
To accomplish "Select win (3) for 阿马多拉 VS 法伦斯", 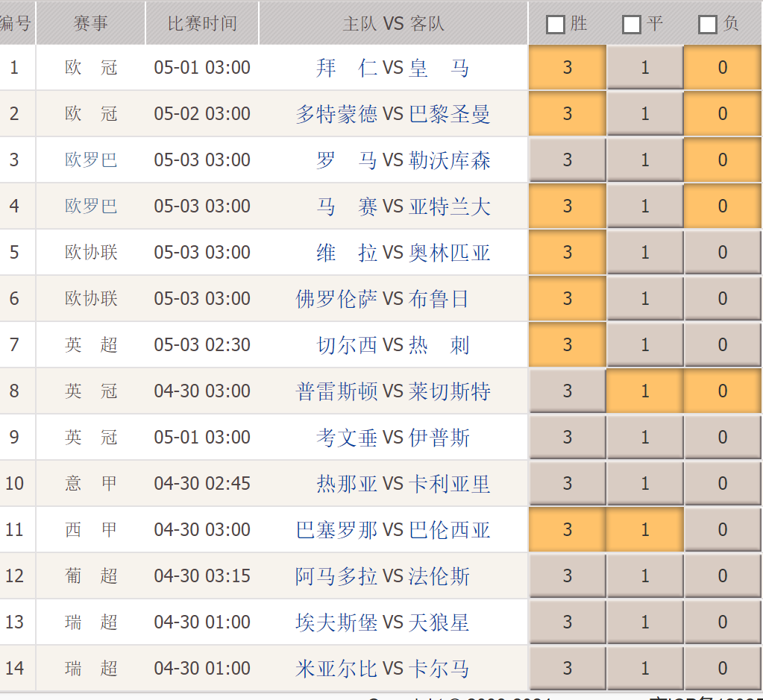I will tap(568, 576).
